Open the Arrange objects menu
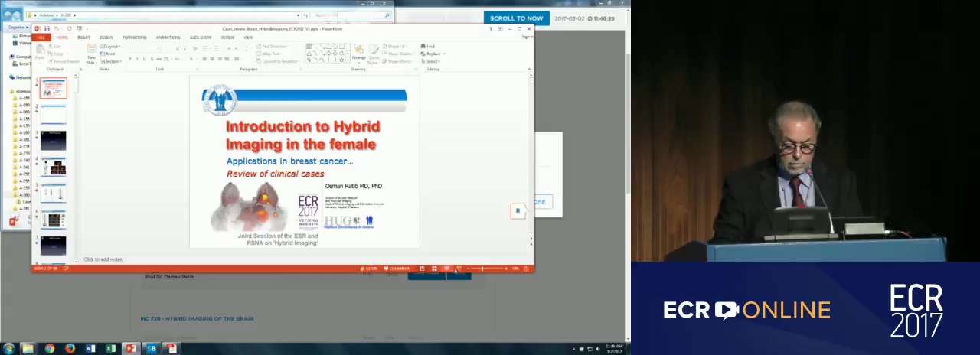This screenshot has width=980, height=355. pyautogui.click(x=358, y=52)
